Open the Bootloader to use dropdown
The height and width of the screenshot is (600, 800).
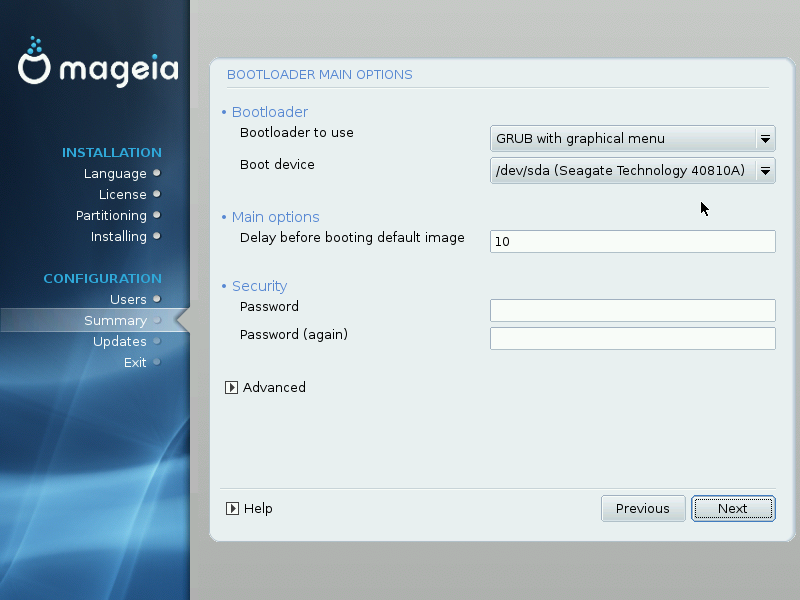click(633, 139)
